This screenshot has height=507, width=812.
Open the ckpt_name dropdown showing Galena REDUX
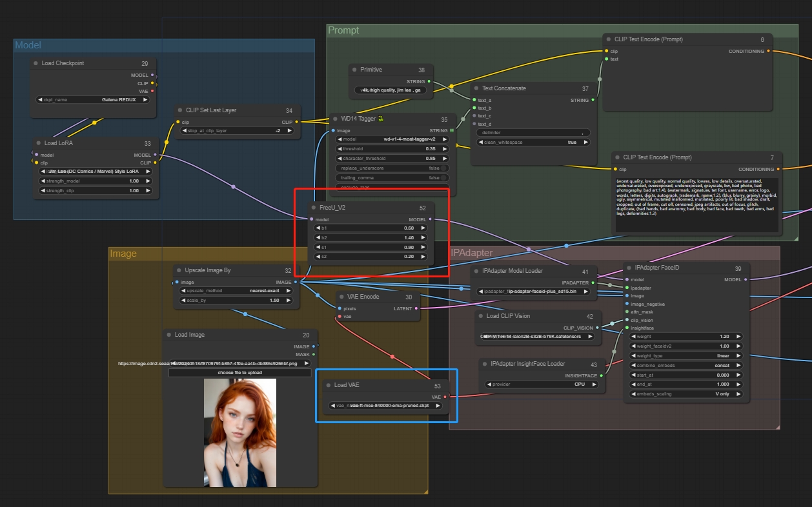pos(93,100)
